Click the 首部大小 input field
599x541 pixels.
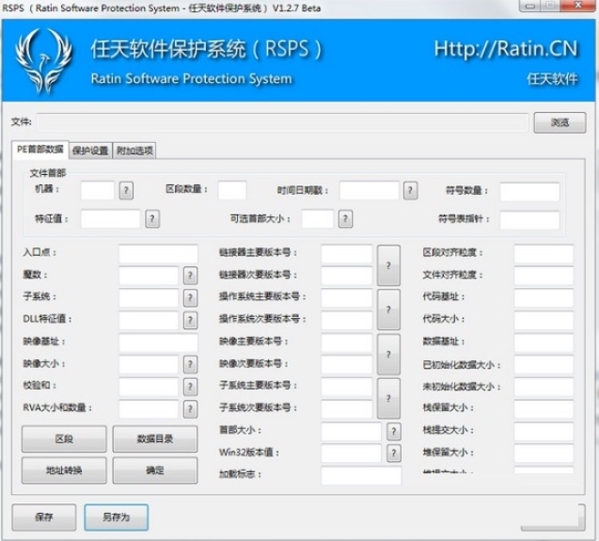[x=351, y=431]
